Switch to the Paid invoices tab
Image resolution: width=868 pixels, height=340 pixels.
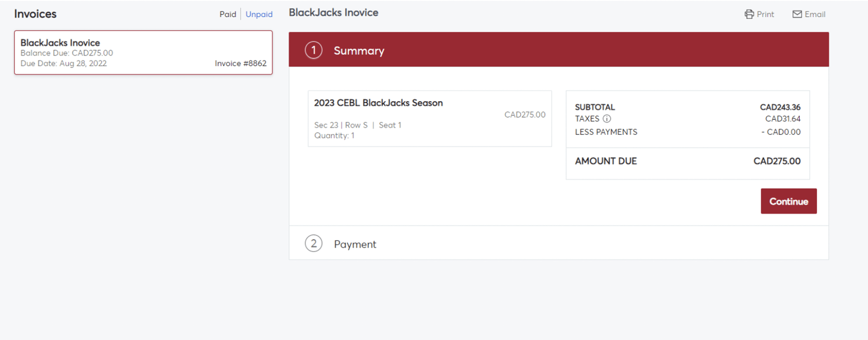pos(228,14)
